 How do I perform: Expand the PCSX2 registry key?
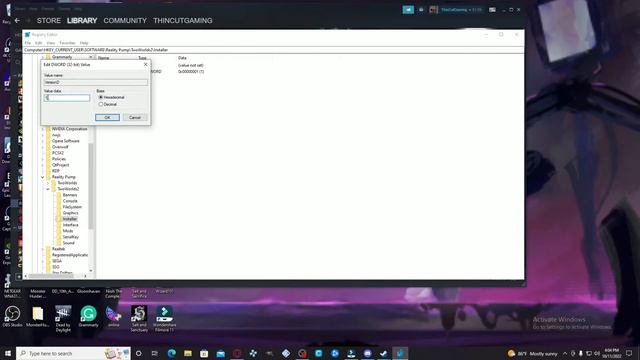click(42, 153)
